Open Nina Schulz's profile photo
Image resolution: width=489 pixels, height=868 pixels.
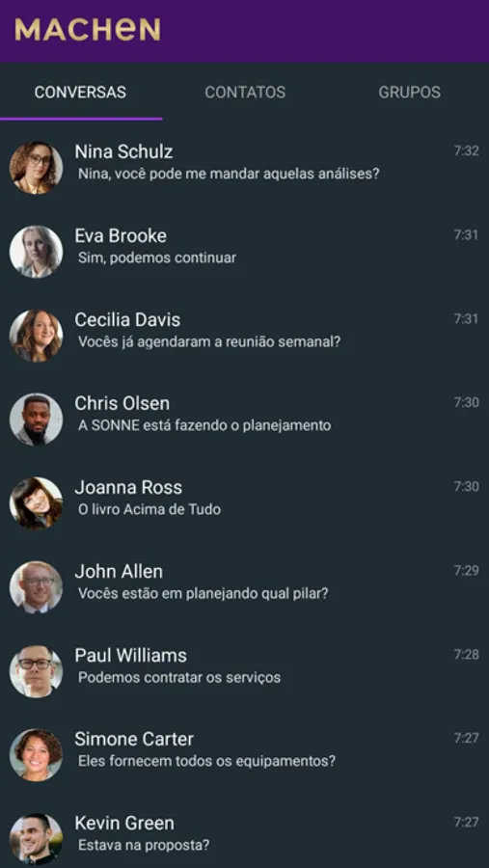pos(36,168)
